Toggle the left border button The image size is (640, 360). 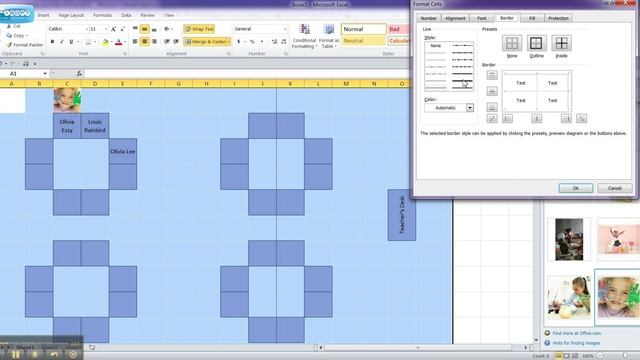click(x=507, y=118)
